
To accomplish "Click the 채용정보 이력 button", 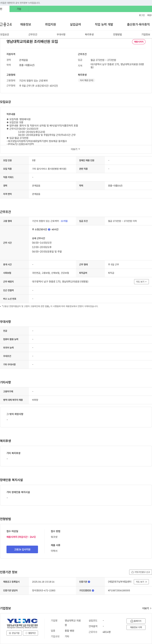I will [136, 627].
